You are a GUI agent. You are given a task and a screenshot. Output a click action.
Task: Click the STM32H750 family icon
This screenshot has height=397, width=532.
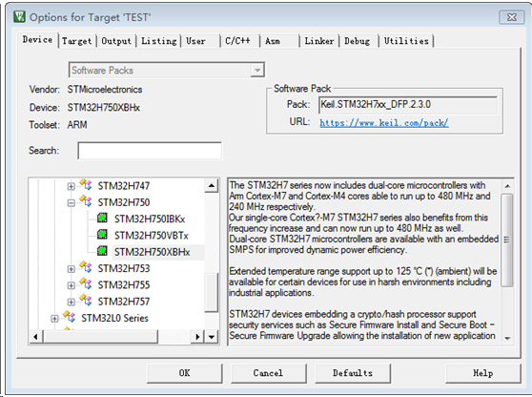86,201
